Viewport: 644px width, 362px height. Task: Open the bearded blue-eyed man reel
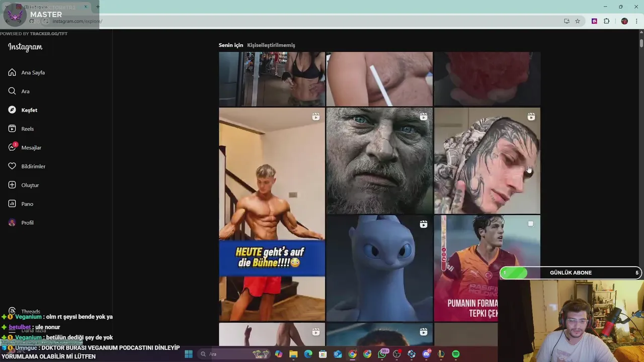tap(379, 160)
